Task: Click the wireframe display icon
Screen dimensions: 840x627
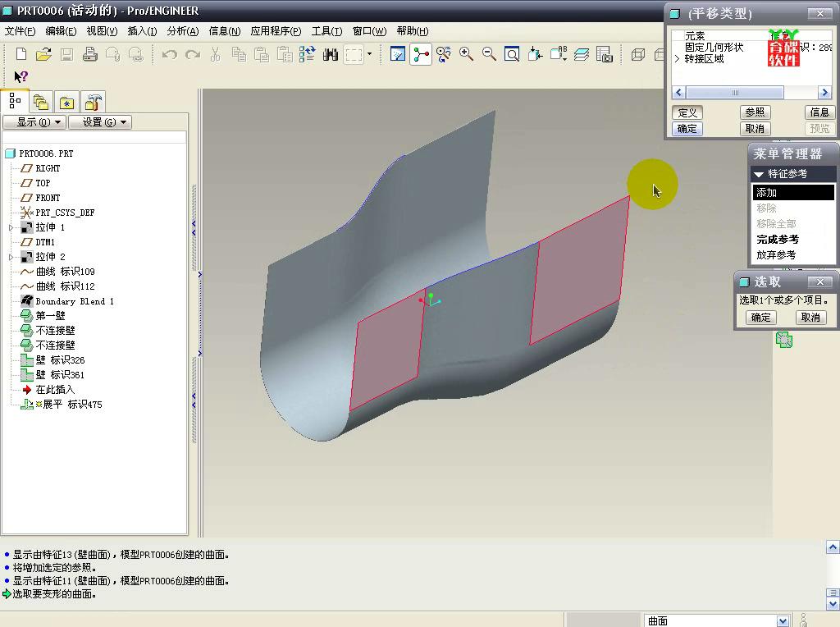Action: [638, 54]
